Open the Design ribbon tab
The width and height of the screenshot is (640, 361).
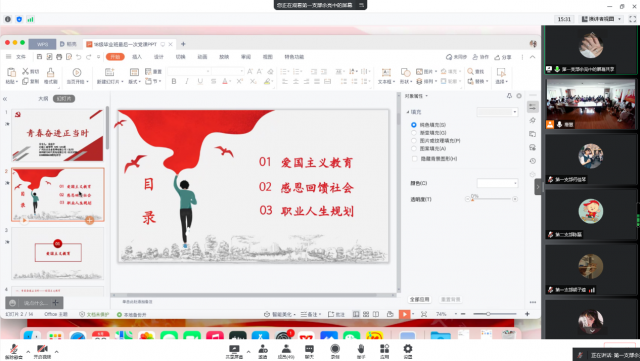158,57
